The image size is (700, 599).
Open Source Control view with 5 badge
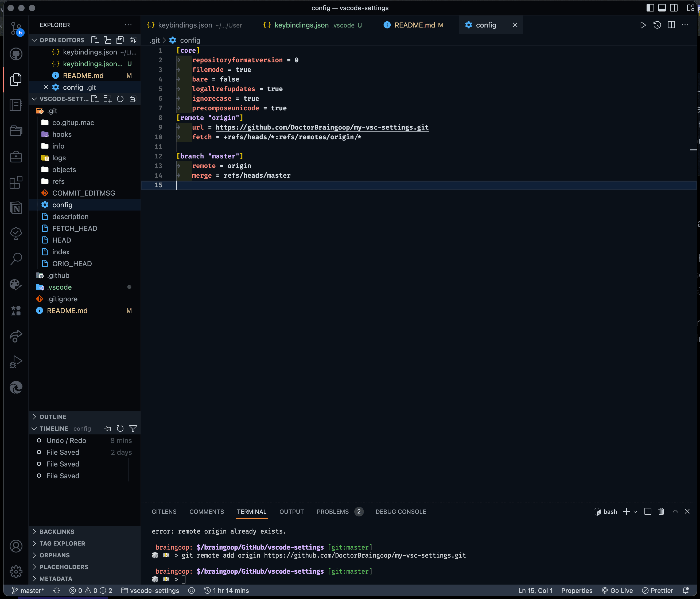point(16,28)
